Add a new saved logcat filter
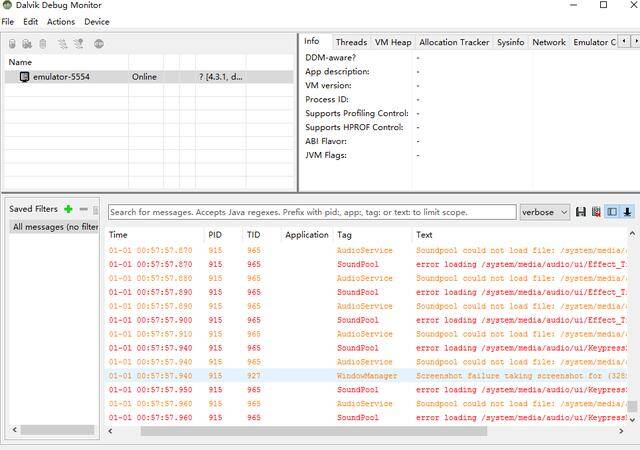640x450 pixels. [68, 209]
